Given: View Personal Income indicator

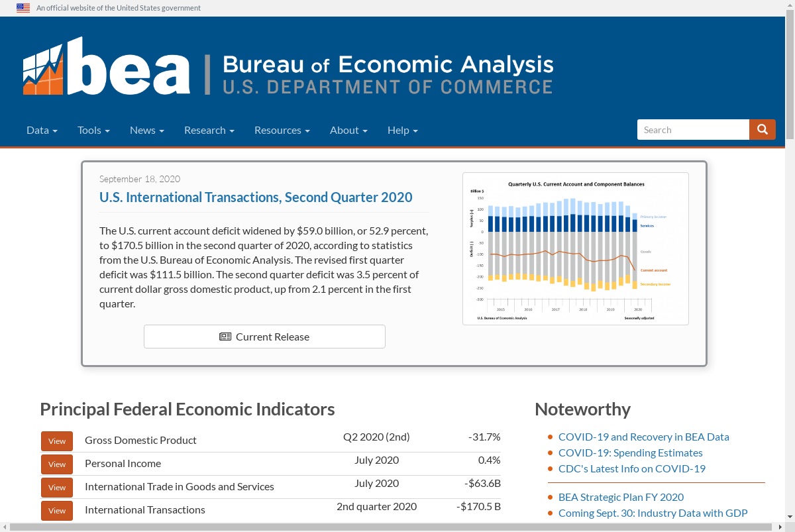Looking at the screenshot, I should pyautogui.click(x=57, y=464).
